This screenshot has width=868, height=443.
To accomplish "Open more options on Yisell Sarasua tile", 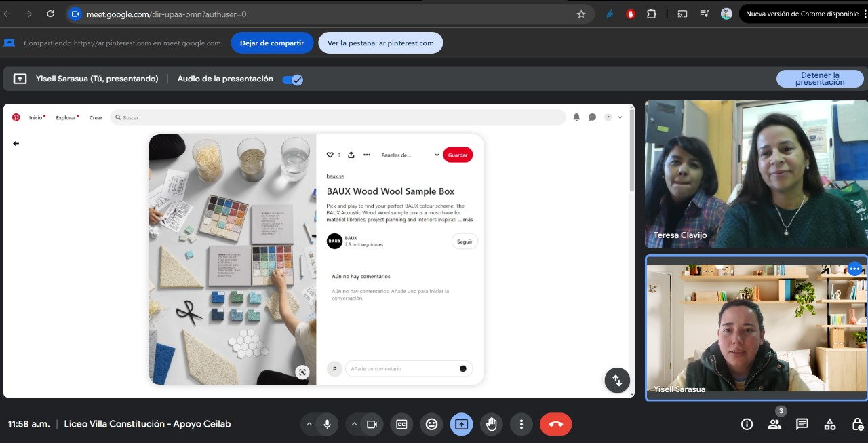I will [854, 269].
